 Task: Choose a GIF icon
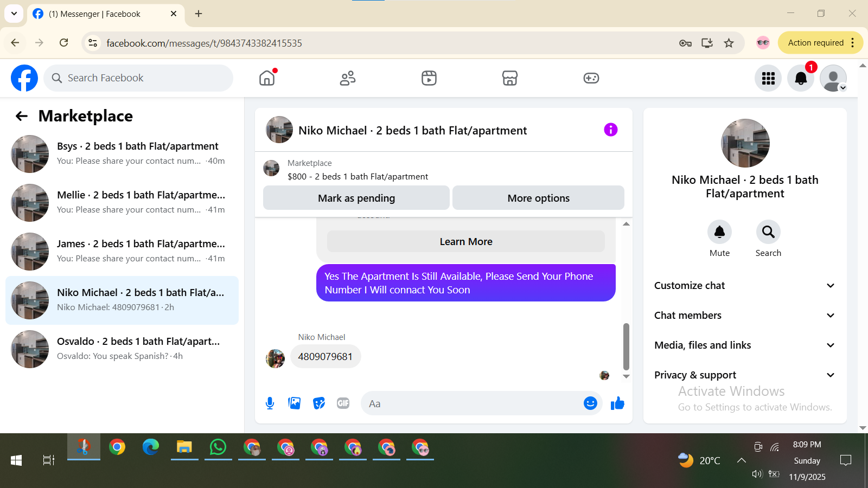point(343,403)
